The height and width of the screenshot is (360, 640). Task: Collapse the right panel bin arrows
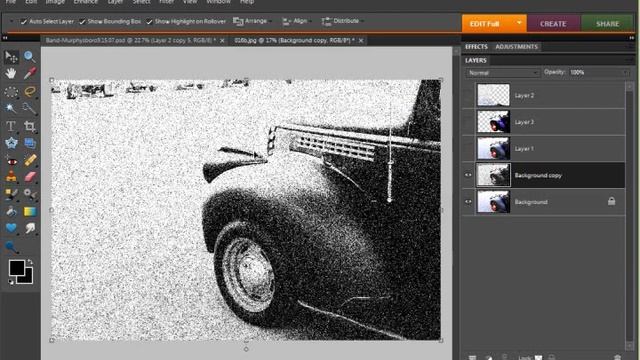point(631,38)
